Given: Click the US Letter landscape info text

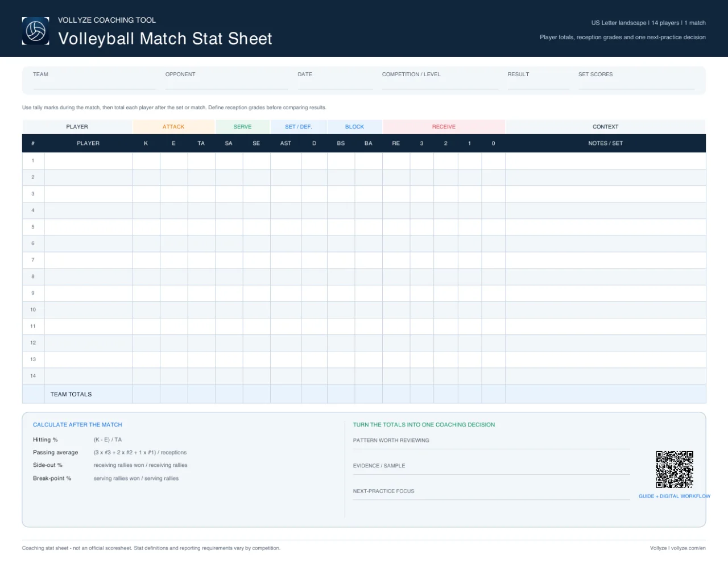Looking at the screenshot, I should (x=648, y=23).
